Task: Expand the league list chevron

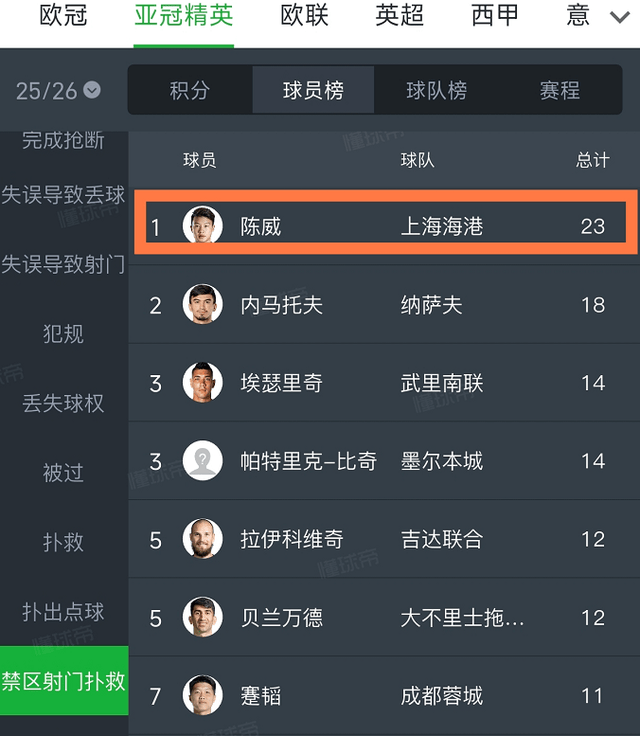Action: pos(619,17)
